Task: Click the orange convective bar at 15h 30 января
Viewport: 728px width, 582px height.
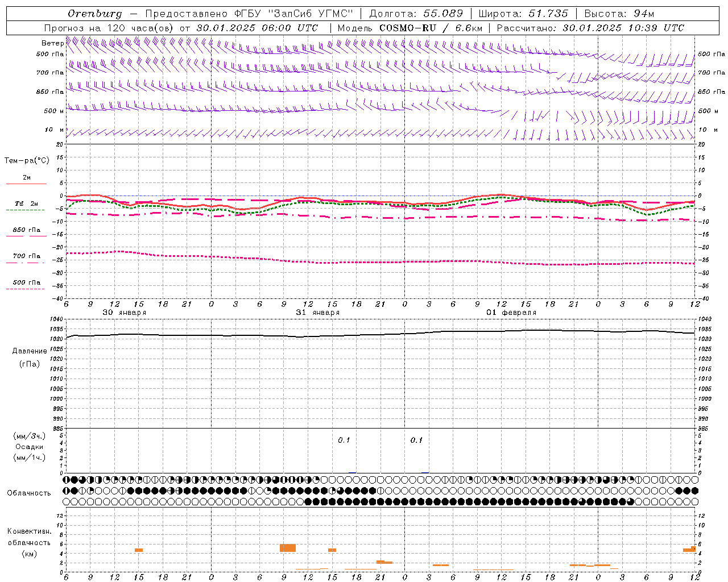Action: [139, 550]
